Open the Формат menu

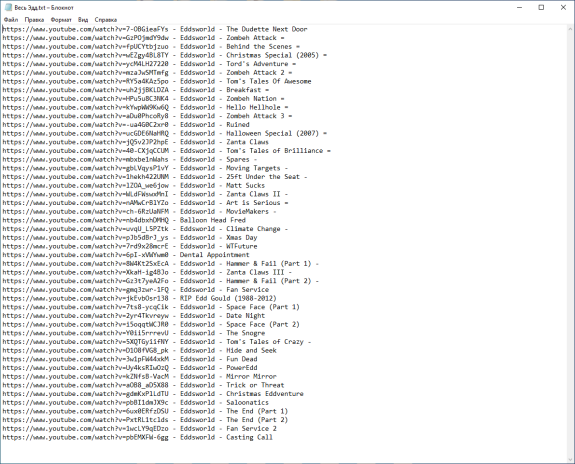(61, 20)
